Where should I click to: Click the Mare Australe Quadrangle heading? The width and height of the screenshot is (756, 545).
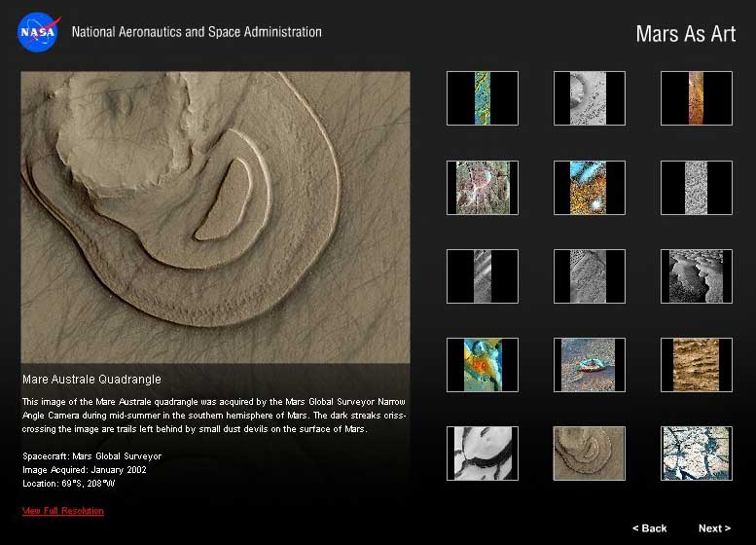[91, 380]
